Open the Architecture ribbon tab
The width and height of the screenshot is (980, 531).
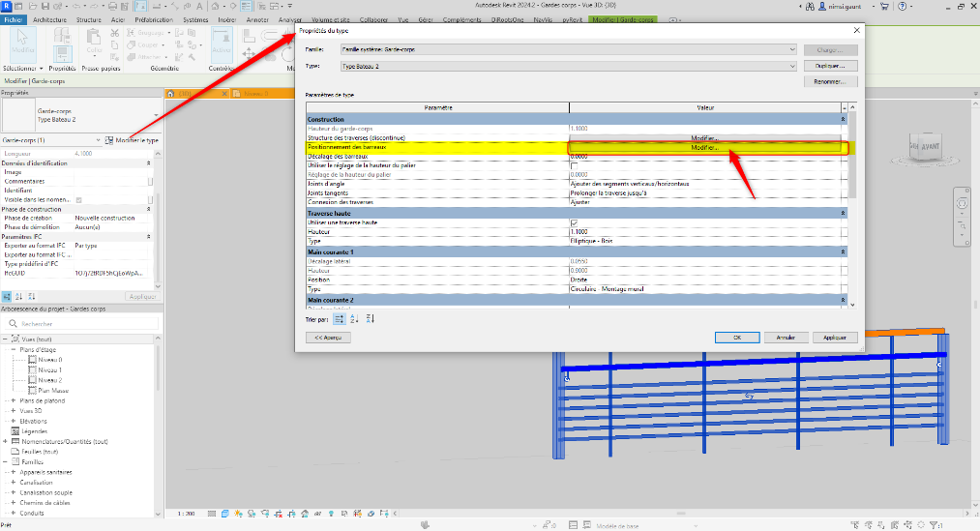pos(50,19)
